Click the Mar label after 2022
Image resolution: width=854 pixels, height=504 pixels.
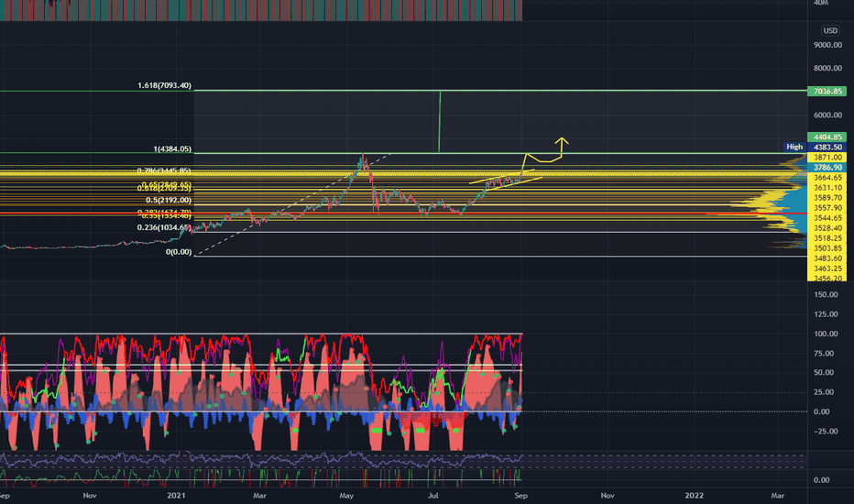[x=778, y=495]
